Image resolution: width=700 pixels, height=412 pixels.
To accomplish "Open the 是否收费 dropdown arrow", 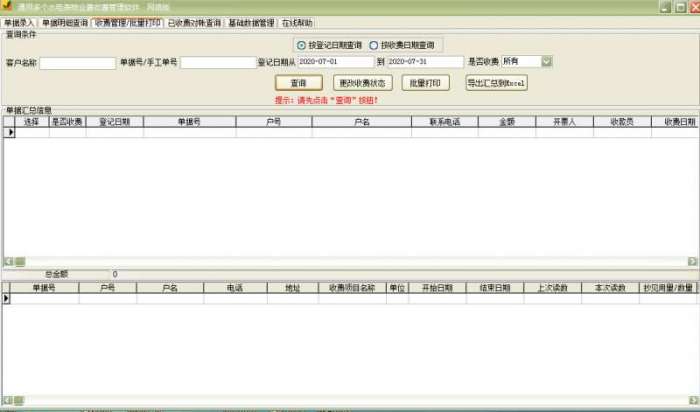I will click(x=547, y=61).
